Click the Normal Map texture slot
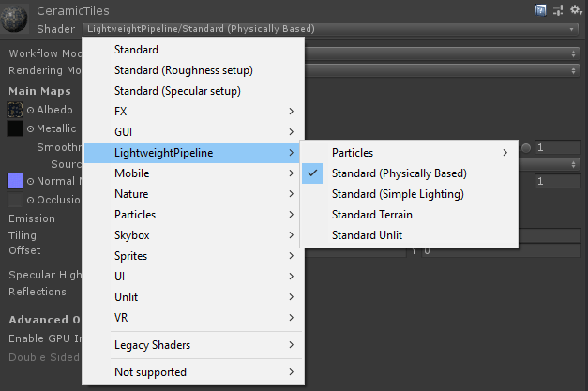This screenshot has height=391, width=588. 15,181
